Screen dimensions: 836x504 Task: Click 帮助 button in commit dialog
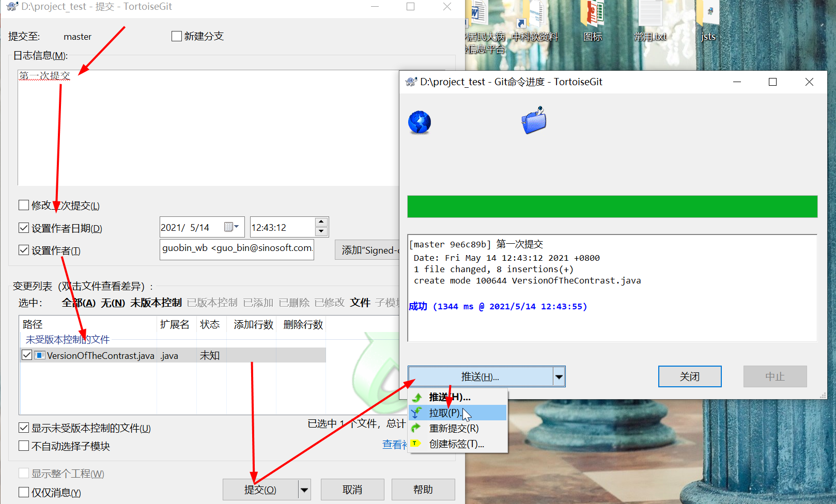pyautogui.click(x=423, y=490)
